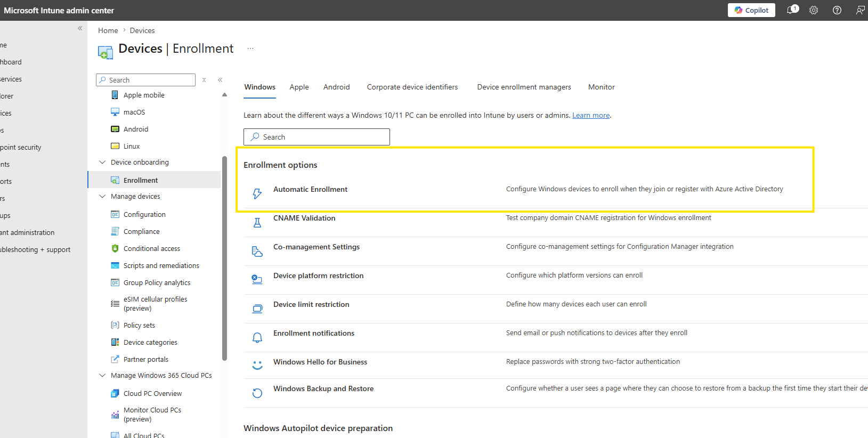Screen dimensions: 868x438
Task: Click the enrollment options search field
Action: tap(317, 137)
